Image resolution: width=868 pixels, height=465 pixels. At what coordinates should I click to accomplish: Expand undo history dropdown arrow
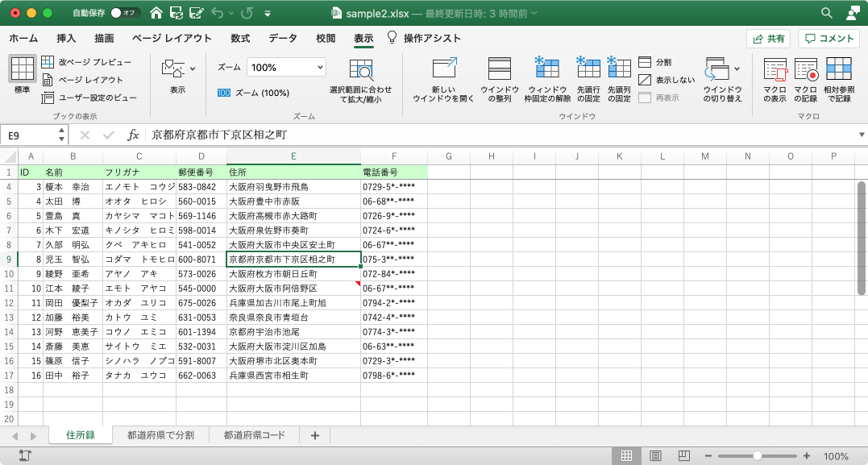[x=230, y=13]
